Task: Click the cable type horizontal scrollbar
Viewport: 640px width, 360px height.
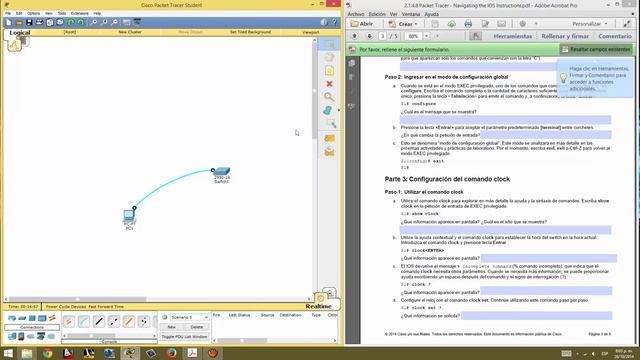Action: click(x=109, y=336)
